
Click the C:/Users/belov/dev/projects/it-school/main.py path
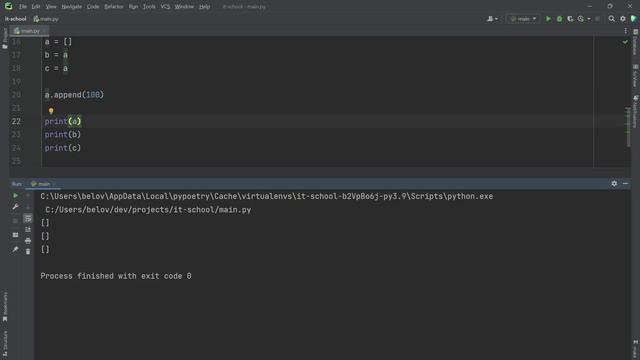(x=148, y=210)
